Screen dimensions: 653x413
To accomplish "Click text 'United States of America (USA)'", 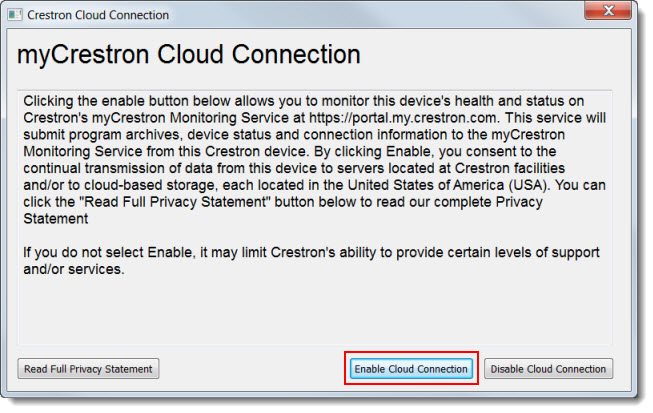I will (x=447, y=185).
